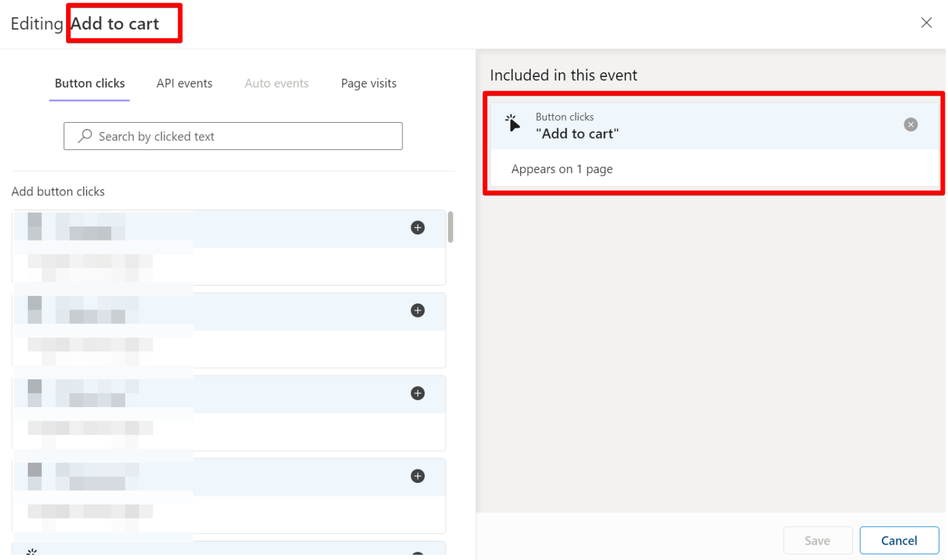Click the "Appears on 1 page" text
Image resolution: width=948 pixels, height=560 pixels.
click(x=562, y=169)
